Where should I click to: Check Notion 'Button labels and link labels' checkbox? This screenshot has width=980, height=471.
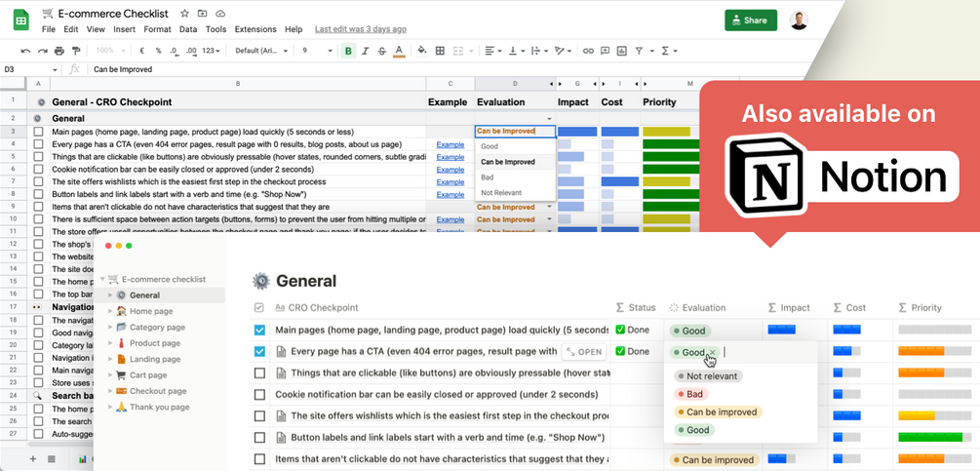point(259,437)
